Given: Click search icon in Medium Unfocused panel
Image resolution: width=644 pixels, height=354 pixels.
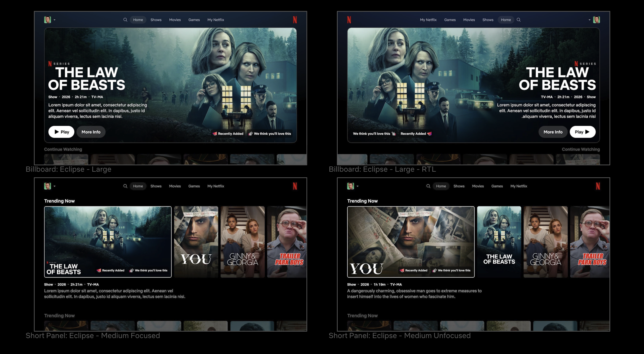Looking at the screenshot, I should point(428,186).
